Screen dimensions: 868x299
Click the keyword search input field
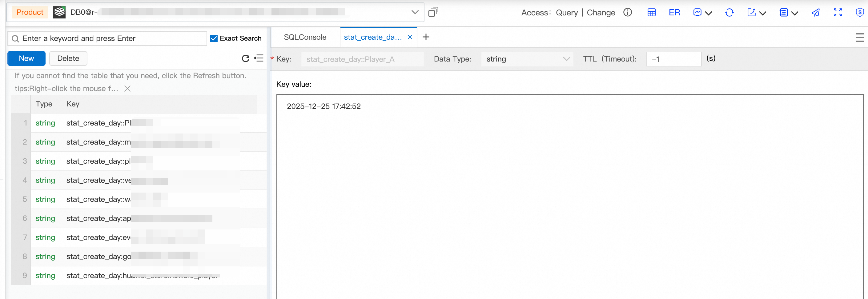107,38
